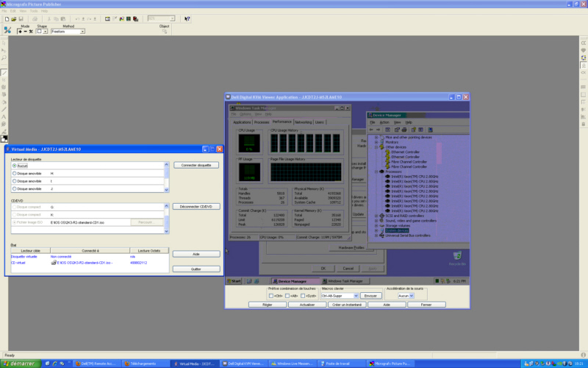Select Aucun radio button in Lecteur de disquette
588x368 pixels.
tap(14, 166)
